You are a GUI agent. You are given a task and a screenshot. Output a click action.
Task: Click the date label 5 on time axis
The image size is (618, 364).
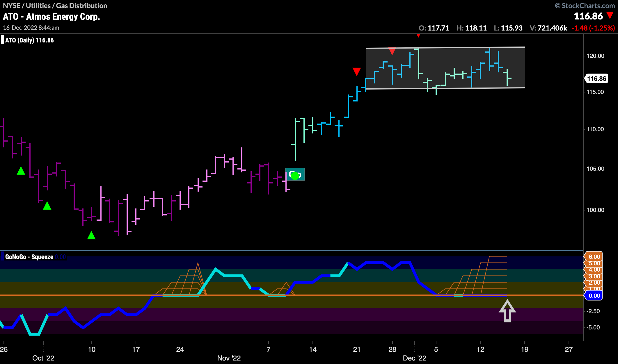click(x=436, y=349)
